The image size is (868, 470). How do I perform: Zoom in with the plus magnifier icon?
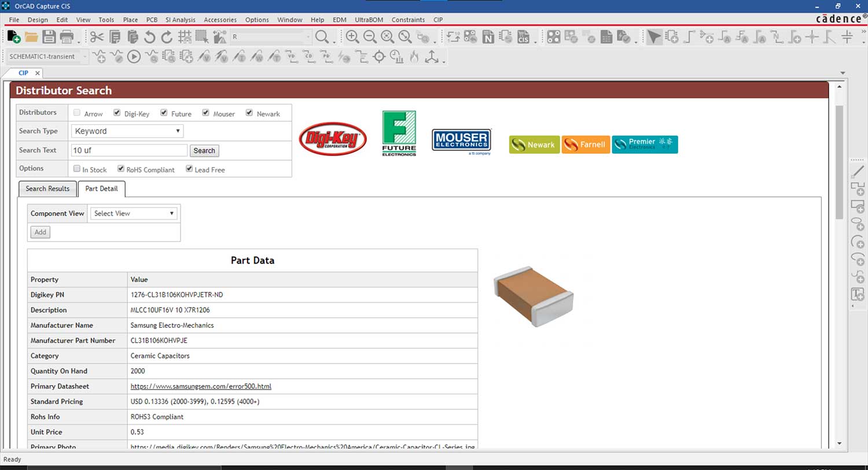(352, 37)
